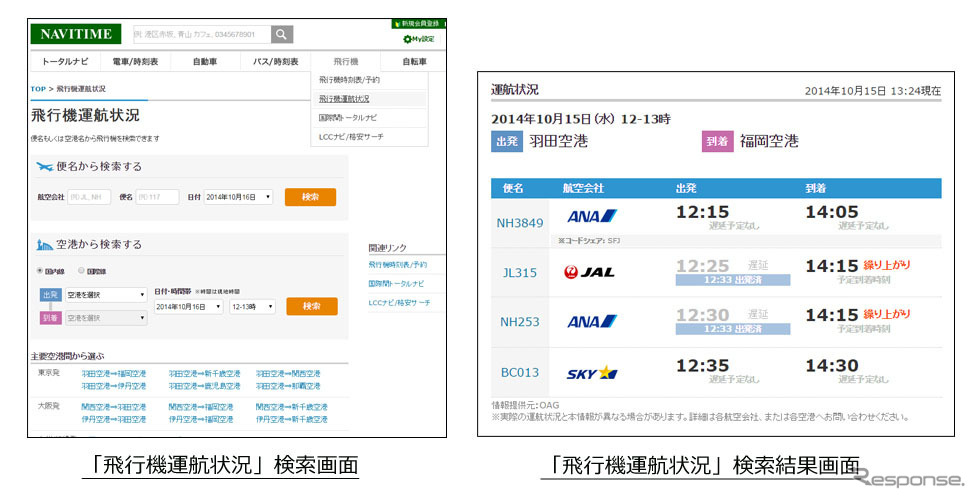Choose 飛行機運航状況 in the 飛行機 menu
Screen dimensions: 976x499
(x=344, y=99)
